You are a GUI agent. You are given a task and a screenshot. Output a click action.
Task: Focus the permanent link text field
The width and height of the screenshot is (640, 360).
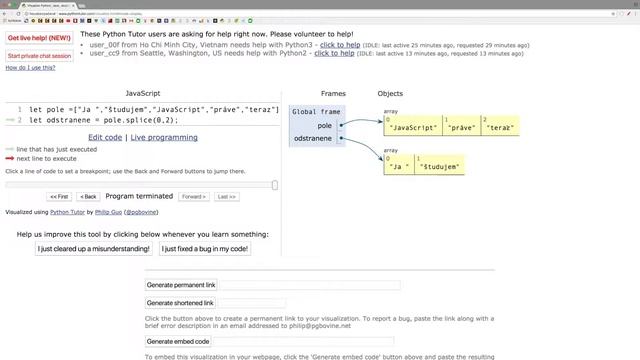click(310, 285)
